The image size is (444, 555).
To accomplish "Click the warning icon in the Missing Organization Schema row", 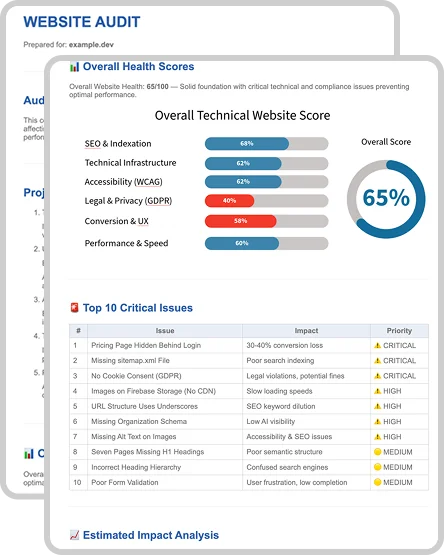I will pyautogui.click(x=377, y=421).
